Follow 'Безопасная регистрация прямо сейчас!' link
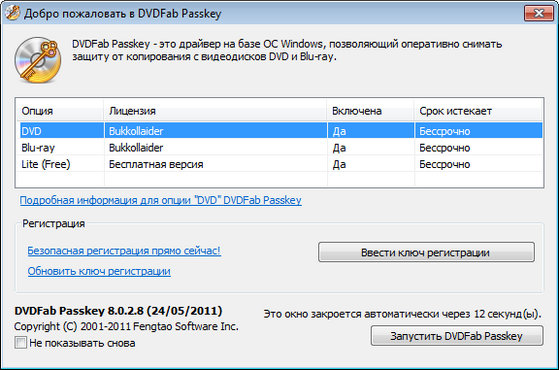559x370 pixels. (x=124, y=251)
